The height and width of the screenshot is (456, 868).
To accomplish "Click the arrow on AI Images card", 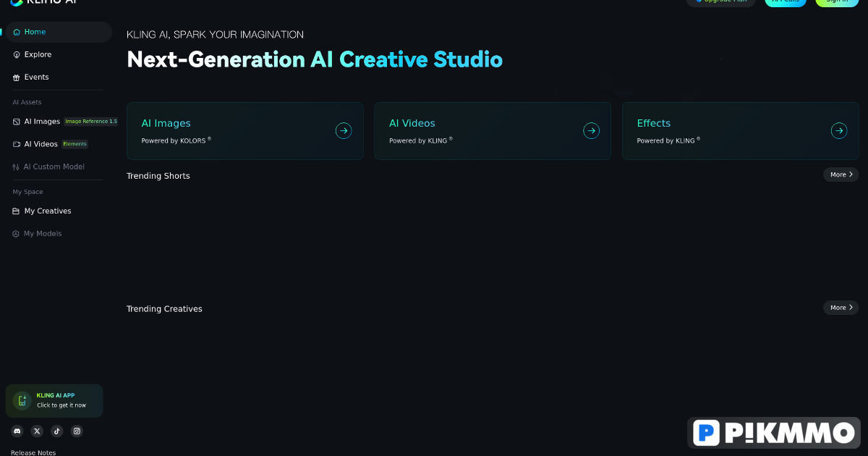I will click(344, 130).
